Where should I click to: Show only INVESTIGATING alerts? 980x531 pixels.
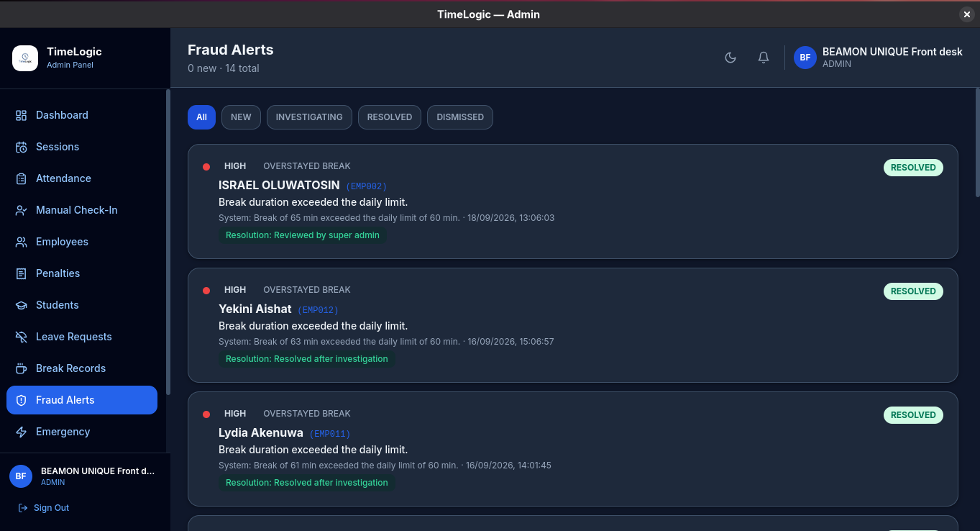click(x=309, y=117)
